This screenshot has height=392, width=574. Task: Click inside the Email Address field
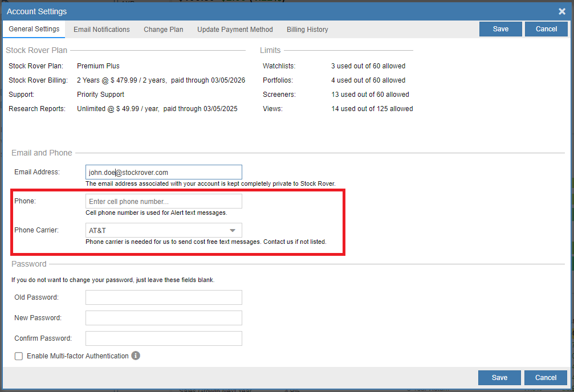click(x=164, y=171)
